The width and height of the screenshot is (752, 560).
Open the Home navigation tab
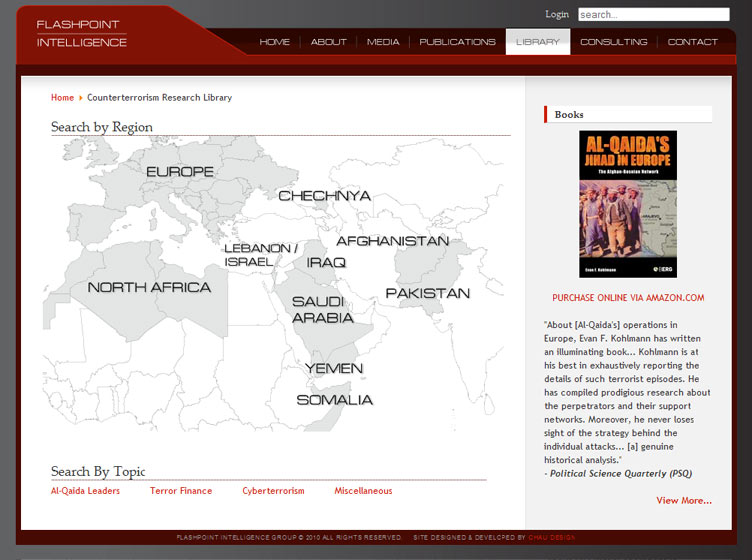pos(274,42)
